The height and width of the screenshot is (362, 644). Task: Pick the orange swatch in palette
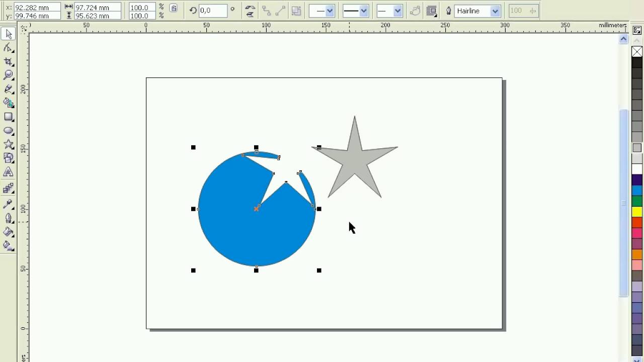tap(637, 254)
